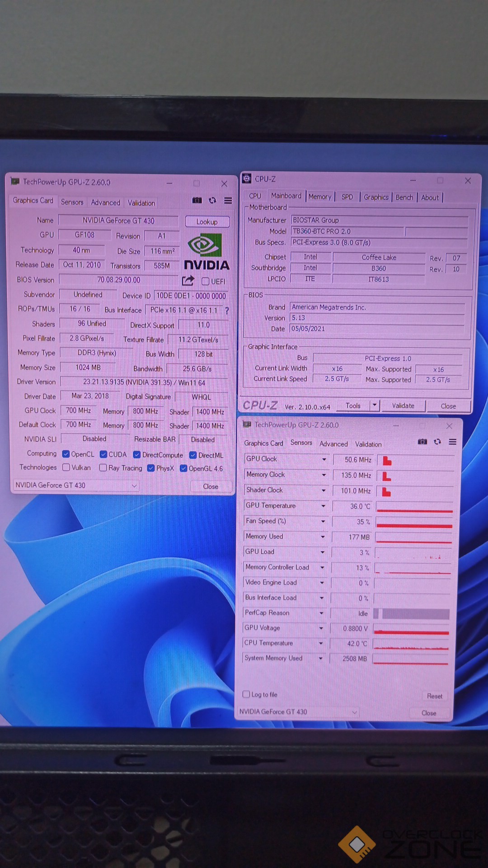Open the GPU Temperature sensor dropdown
The width and height of the screenshot is (488, 868).
pos(324,506)
